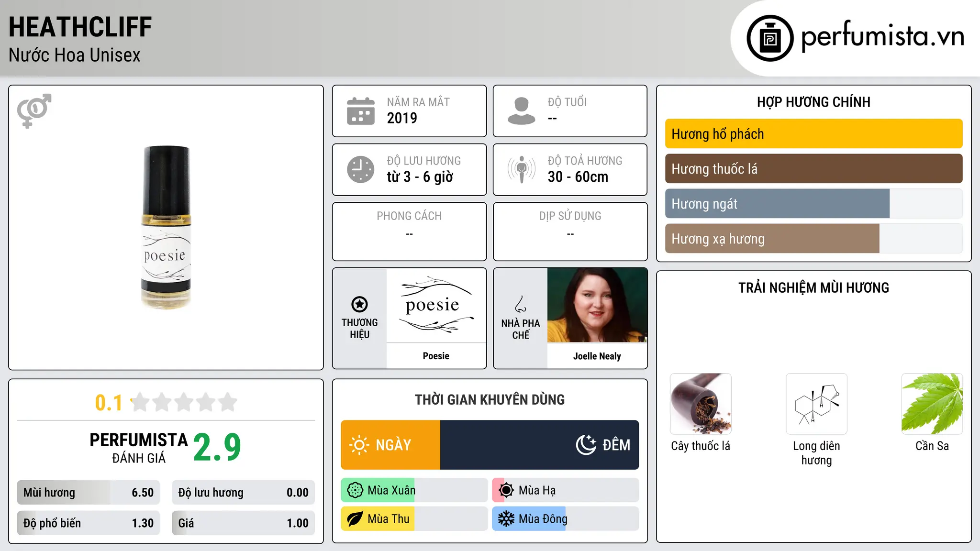Screen dimensions: 980x551
Task: Click the 0.1 user rating number
Action: [x=109, y=403]
